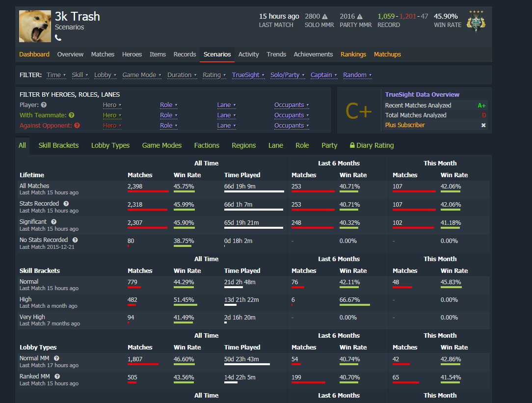Click the Ranked MM matches count "505"

pyautogui.click(x=133, y=377)
